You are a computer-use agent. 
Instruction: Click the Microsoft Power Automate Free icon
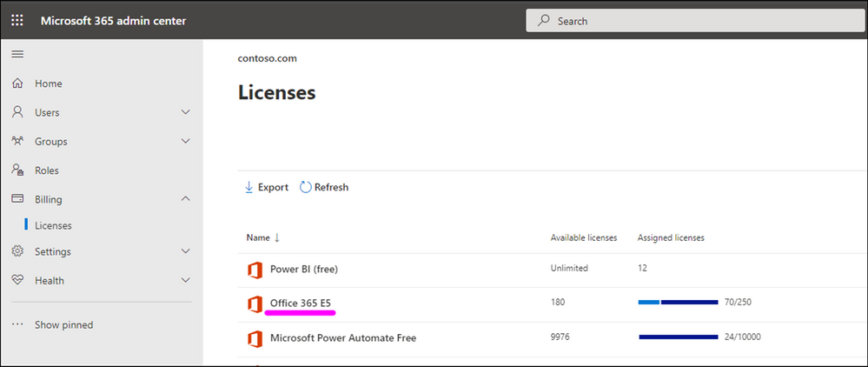(255, 338)
